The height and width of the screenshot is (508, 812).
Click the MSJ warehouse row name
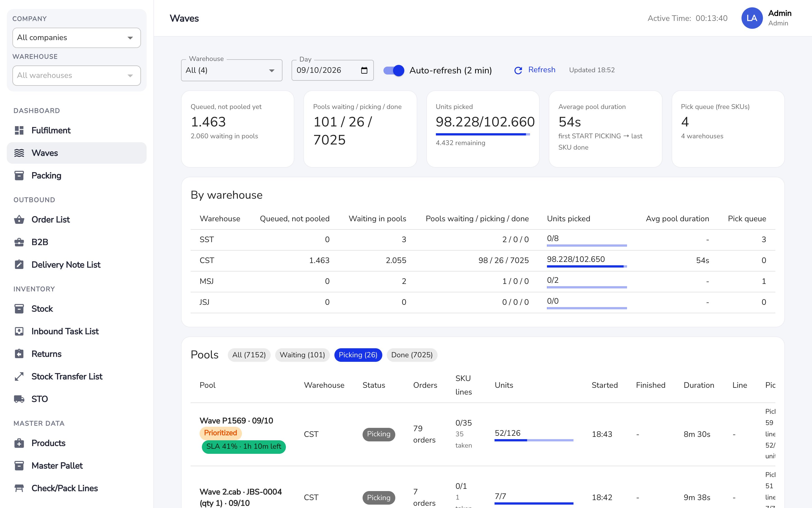point(207,281)
